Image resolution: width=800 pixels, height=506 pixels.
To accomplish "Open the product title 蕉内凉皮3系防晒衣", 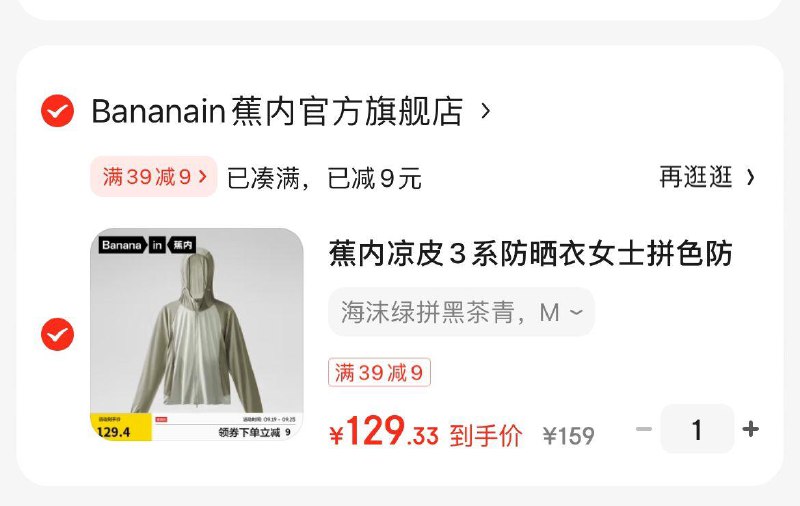I will click(x=531, y=254).
